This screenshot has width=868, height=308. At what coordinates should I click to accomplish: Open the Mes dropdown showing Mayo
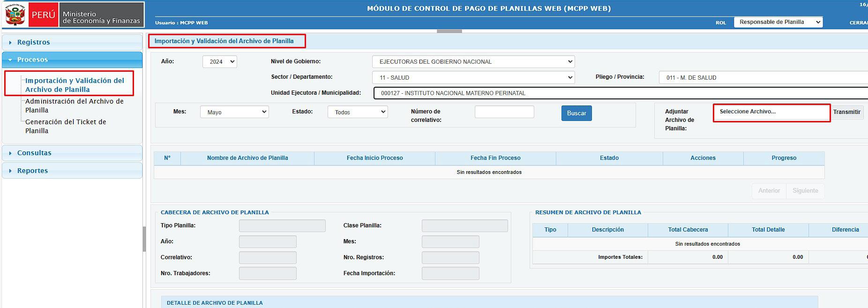pos(234,112)
